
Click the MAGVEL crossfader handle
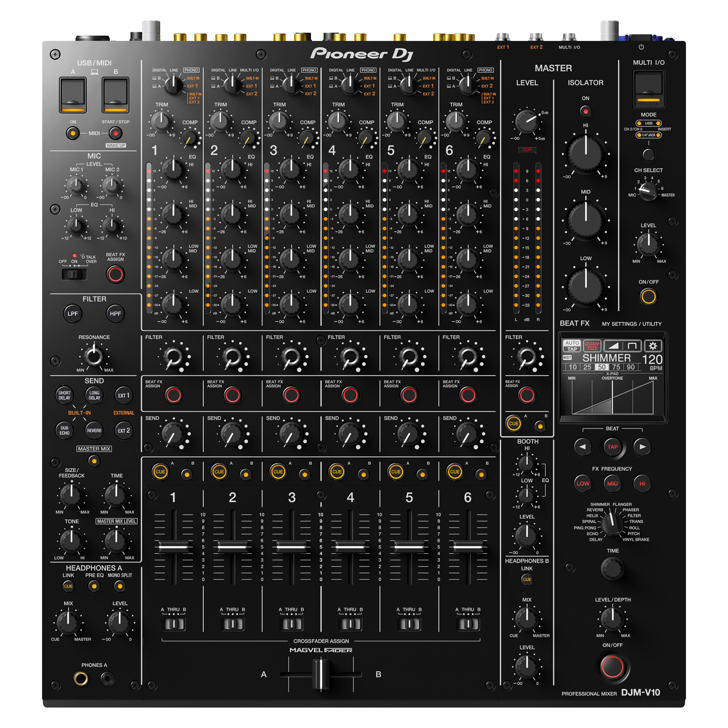(321, 674)
